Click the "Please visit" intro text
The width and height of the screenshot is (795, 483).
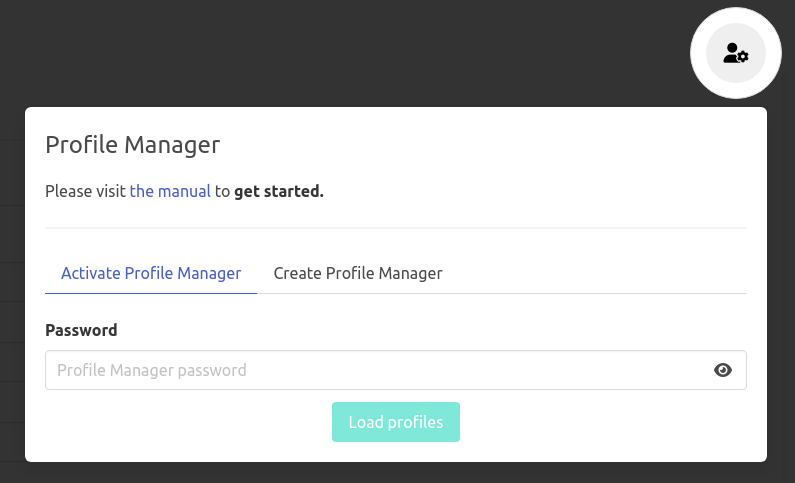86,191
